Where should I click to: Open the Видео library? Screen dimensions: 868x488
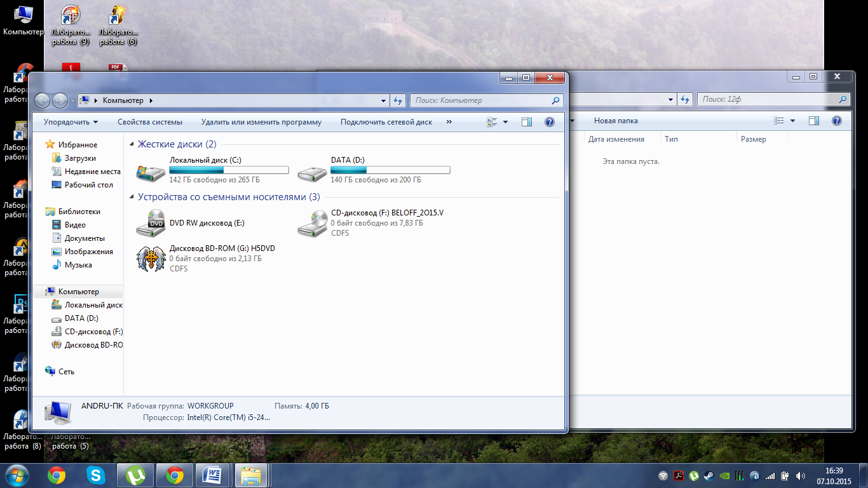point(75,225)
